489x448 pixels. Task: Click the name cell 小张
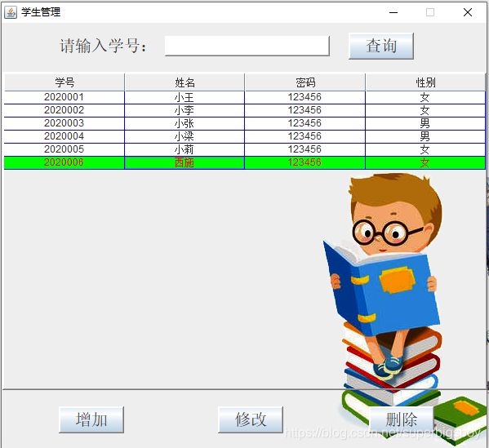click(x=184, y=123)
